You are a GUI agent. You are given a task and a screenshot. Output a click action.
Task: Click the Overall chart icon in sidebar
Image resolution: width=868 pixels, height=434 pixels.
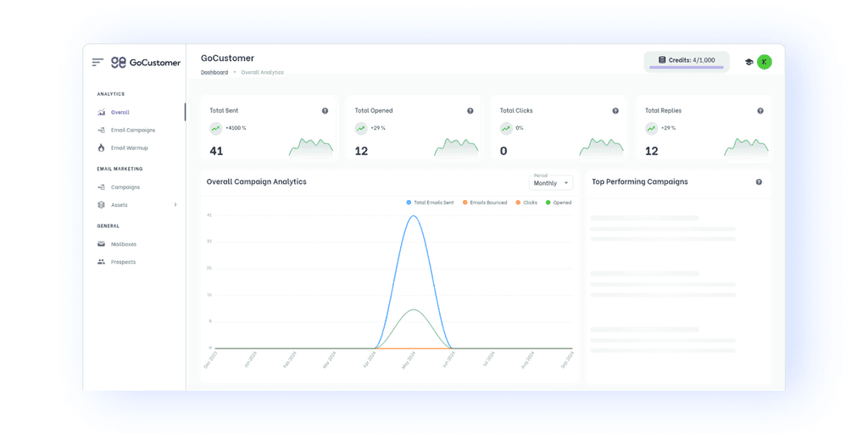[x=102, y=113]
